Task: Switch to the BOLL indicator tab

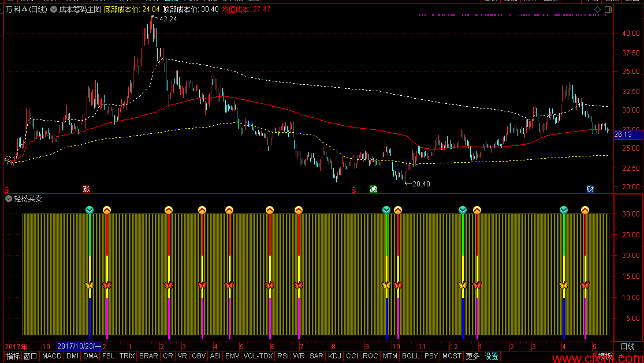Action: click(x=411, y=356)
